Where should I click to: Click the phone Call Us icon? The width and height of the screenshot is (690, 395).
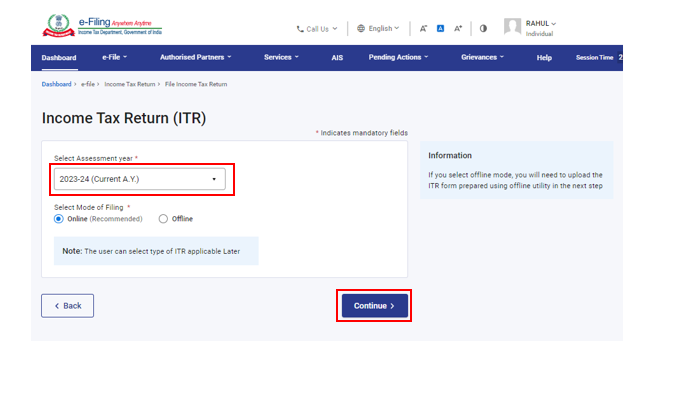pos(300,29)
